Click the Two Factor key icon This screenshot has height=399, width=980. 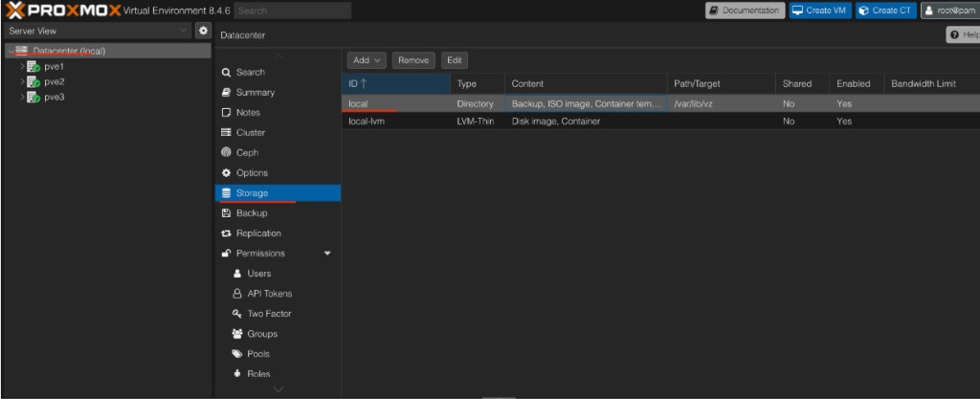[x=237, y=314]
